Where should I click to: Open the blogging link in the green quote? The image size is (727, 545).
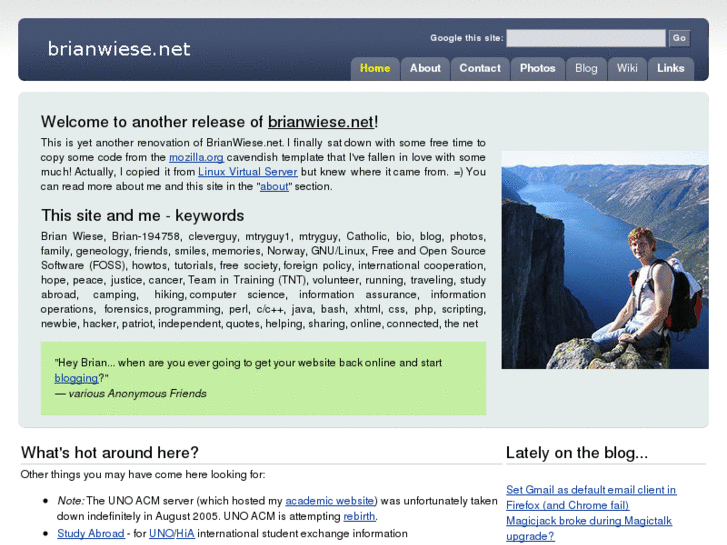click(x=77, y=378)
